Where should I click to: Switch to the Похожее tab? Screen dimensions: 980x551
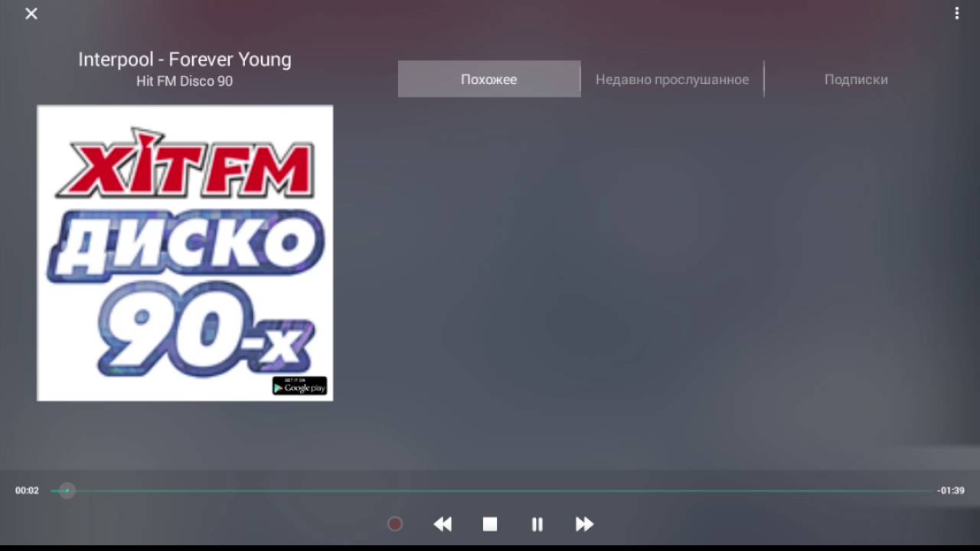[x=489, y=79]
